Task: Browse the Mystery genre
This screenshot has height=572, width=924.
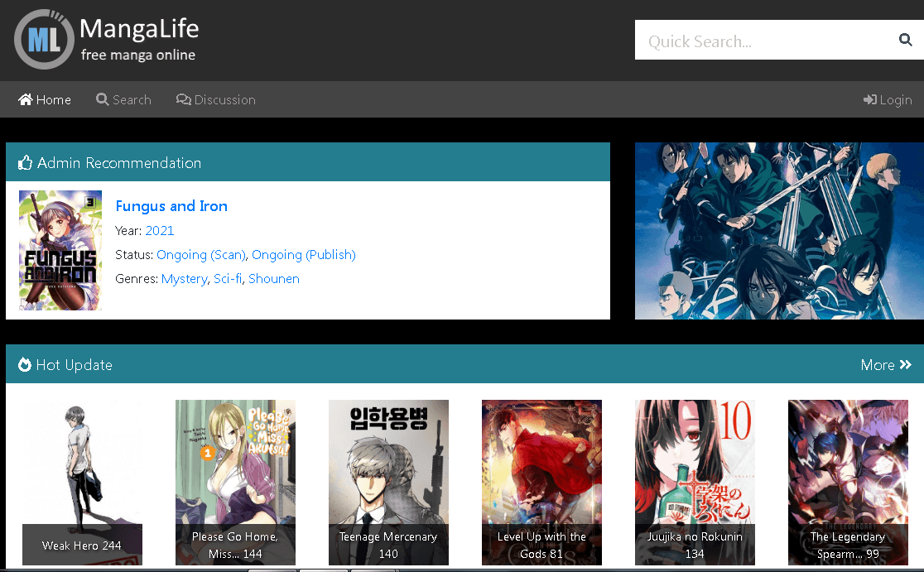Action: (x=185, y=279)
